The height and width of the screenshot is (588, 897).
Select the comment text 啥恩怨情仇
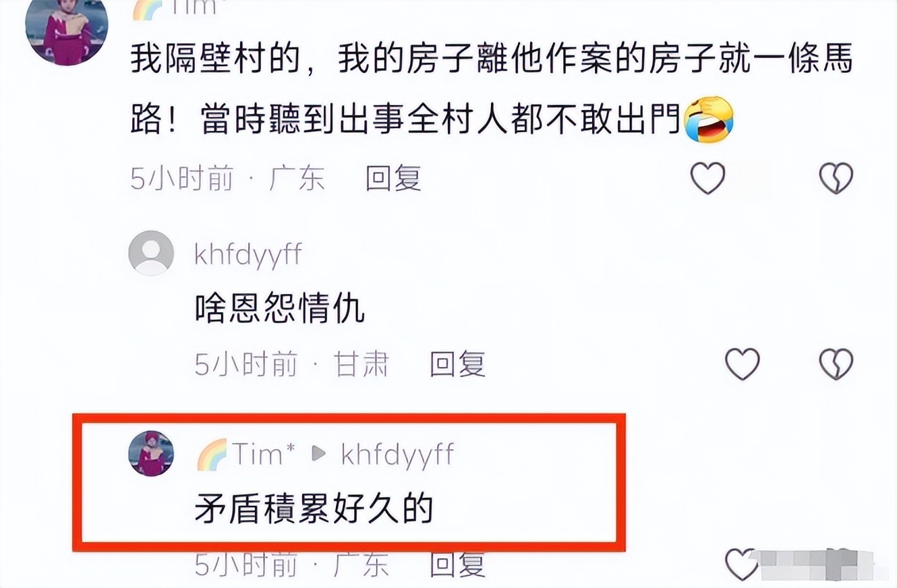tap(280, 310)
